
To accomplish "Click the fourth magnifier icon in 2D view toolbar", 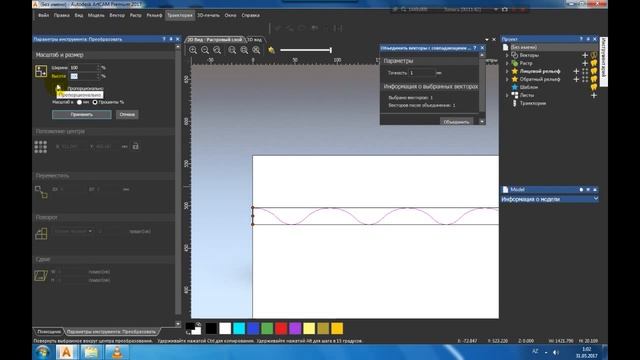I will tap(232, 50).
